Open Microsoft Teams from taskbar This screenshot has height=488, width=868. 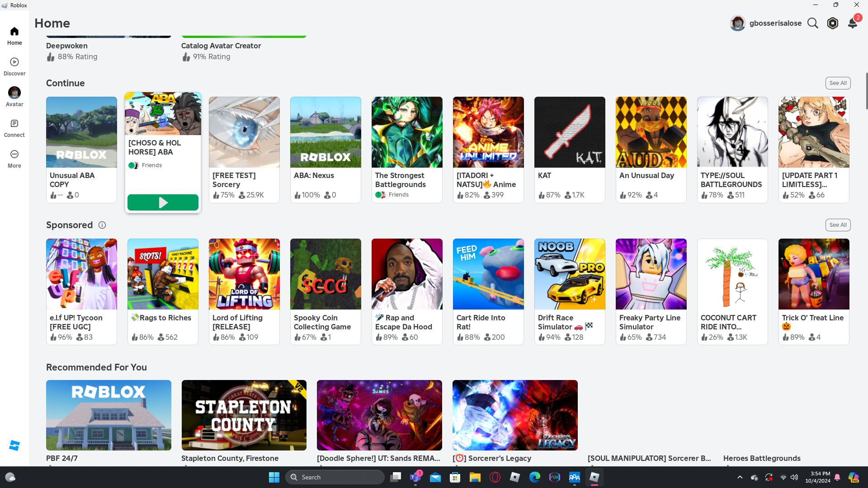416,477
